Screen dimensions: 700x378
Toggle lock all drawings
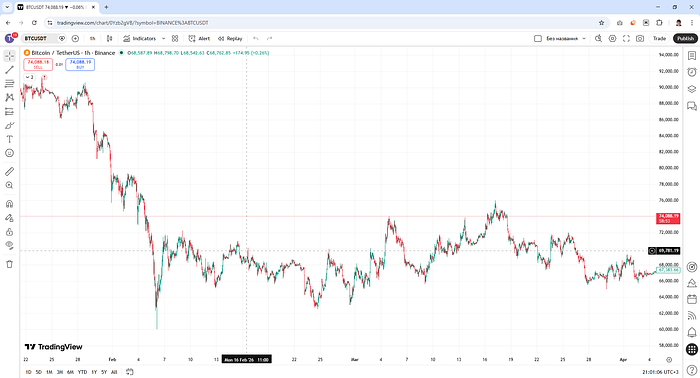pos(9,232)
